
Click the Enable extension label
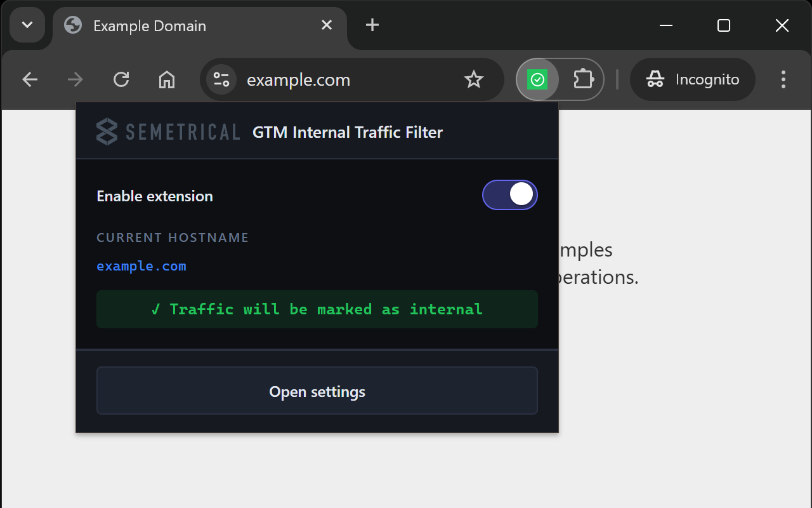(155, 196)
